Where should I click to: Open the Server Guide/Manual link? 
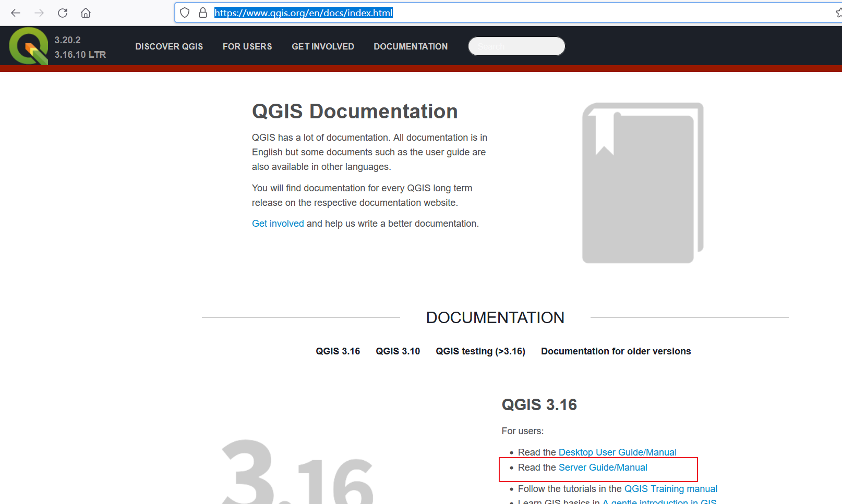pos(603,468)
